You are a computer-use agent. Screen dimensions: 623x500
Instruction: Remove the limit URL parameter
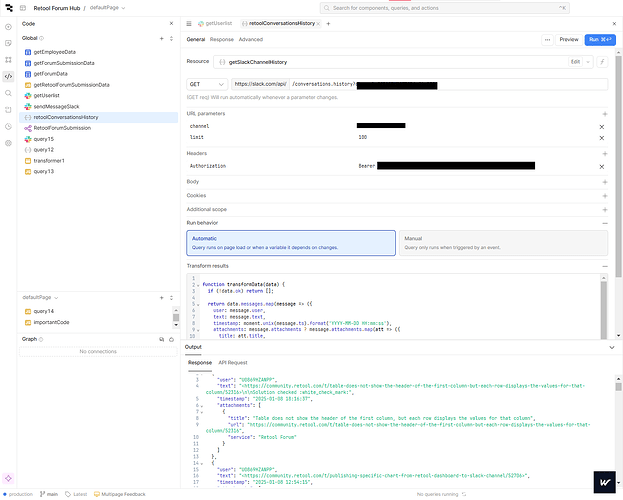pos(602,138)
